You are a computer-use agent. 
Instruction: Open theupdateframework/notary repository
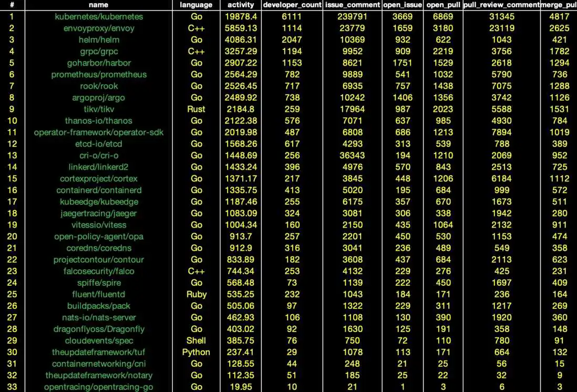tap(99, 375)
